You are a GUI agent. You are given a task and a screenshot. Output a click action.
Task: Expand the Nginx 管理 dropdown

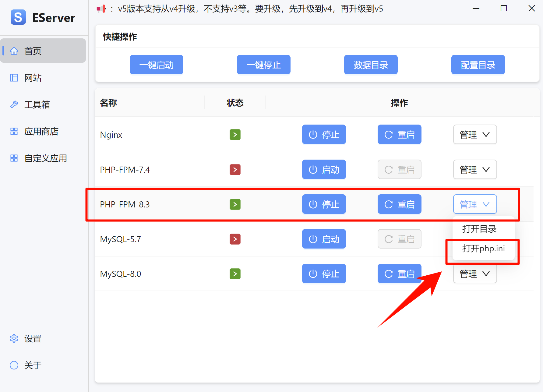point(474,135)
